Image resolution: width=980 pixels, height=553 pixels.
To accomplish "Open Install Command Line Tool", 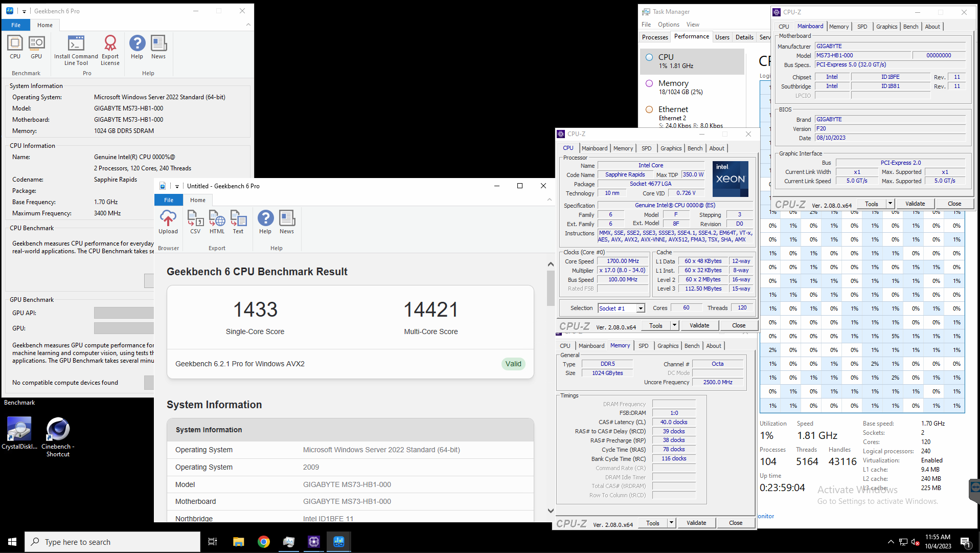I will (x=76, y=50).
